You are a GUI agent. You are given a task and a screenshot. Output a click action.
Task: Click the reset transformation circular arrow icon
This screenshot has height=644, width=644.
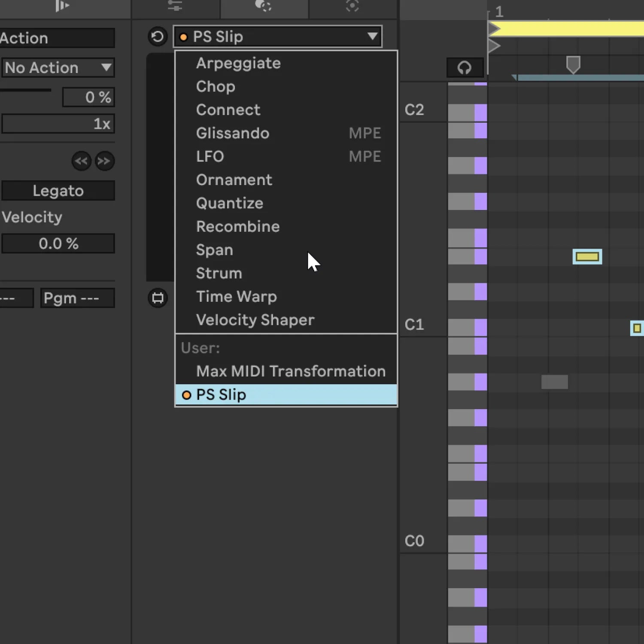click(158, 36)
